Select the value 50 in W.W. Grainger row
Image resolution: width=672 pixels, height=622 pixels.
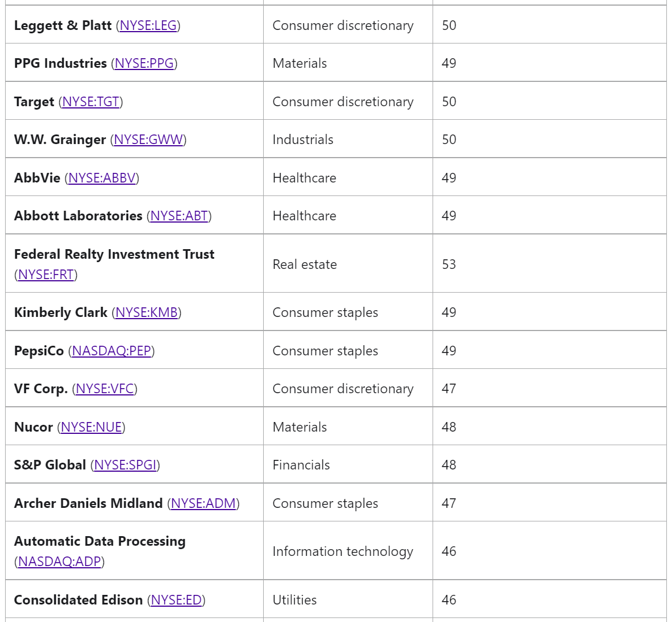coord(449,140)
